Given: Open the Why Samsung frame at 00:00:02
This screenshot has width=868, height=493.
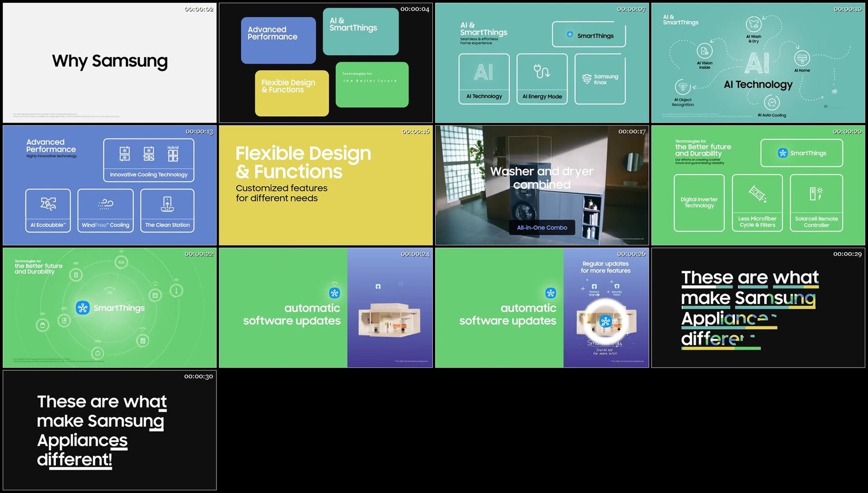Looking at the screenshot, I should click(x=110, y=63).
